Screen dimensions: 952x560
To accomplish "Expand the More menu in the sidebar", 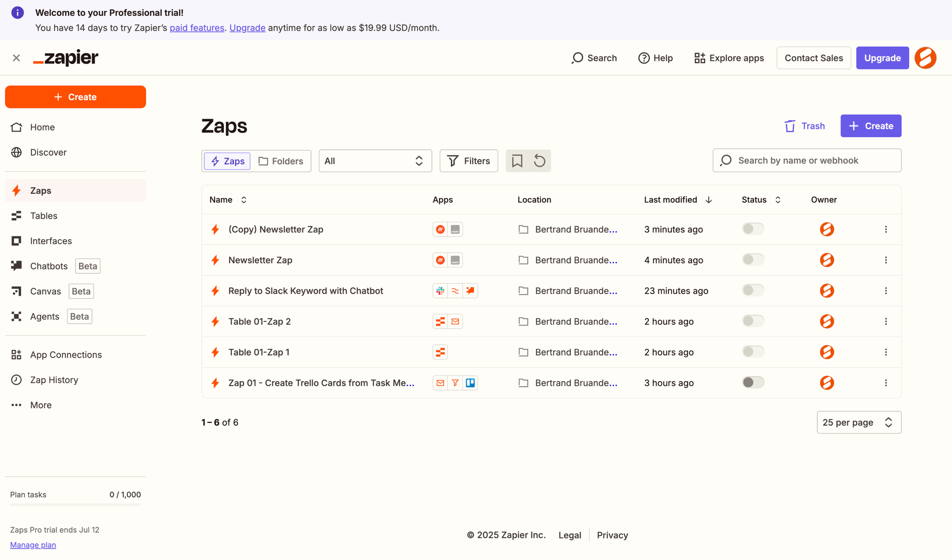I will 75,405.
